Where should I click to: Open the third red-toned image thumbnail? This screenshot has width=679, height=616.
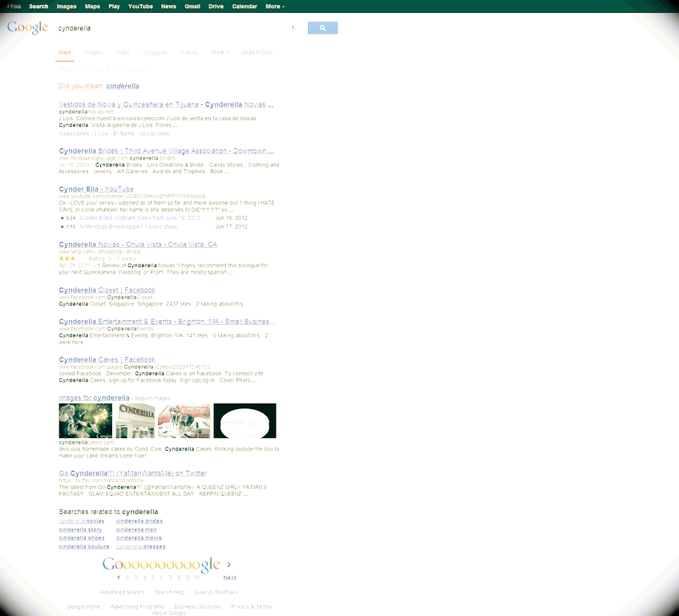click(x=184, y=420)
